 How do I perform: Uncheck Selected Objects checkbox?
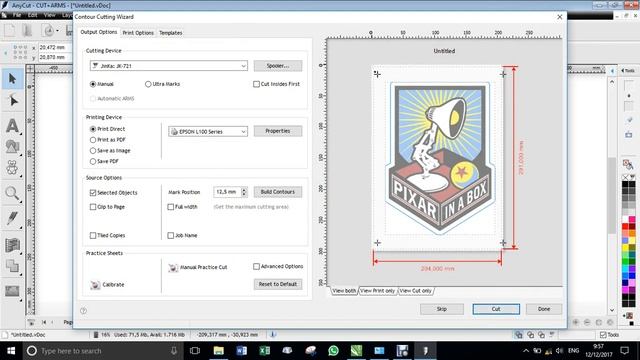[93, 193]
